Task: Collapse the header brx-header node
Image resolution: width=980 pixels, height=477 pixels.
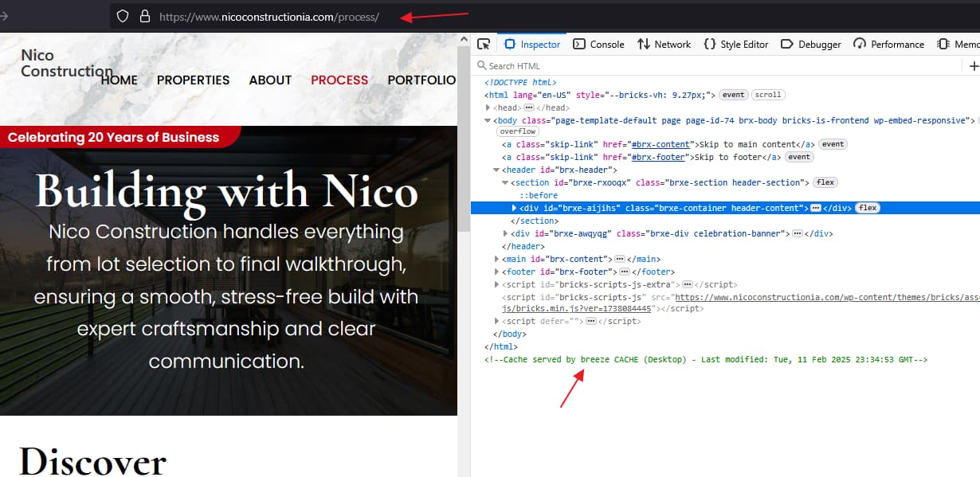Action: (x=497, y=170)
